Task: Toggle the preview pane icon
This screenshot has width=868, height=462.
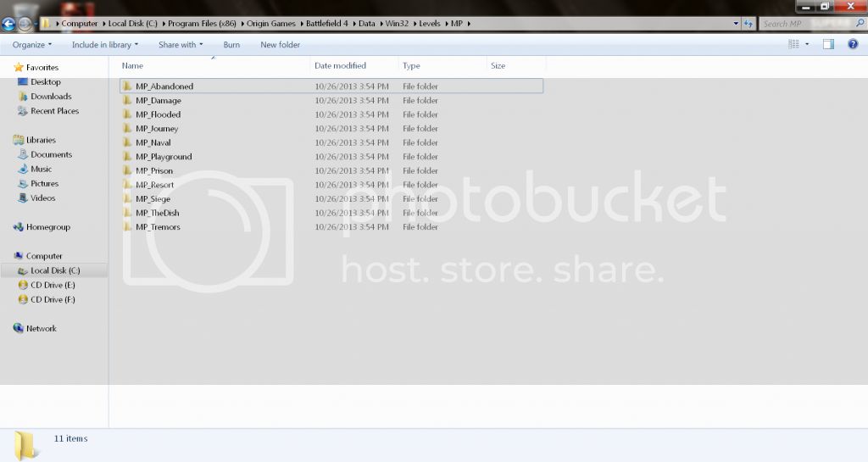Action: click(829, 44)
